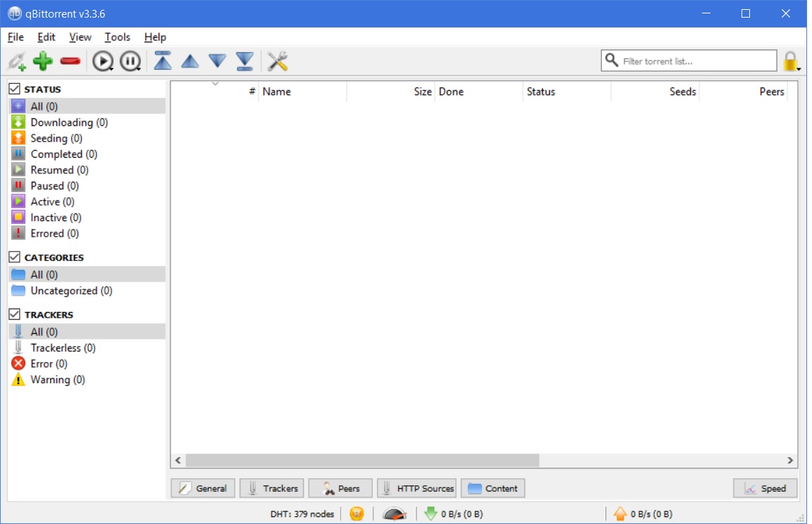
Task: Click the connection status icon in status bar
Action: pyautogui.click(x=356, y=514)
